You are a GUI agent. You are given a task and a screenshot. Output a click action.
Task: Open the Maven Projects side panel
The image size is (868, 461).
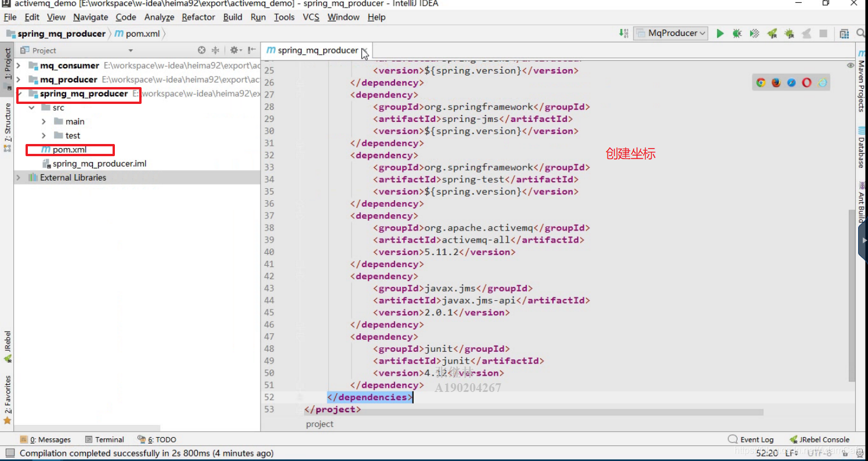[x=861, y=81]
